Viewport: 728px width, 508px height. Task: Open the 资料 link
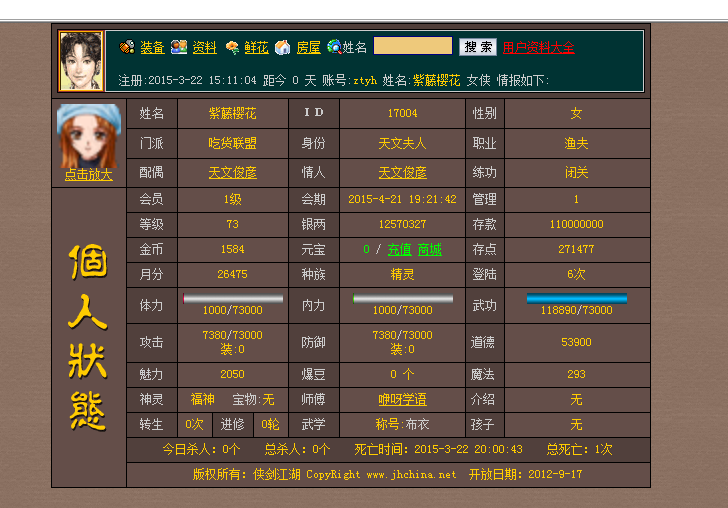[204, 47]
